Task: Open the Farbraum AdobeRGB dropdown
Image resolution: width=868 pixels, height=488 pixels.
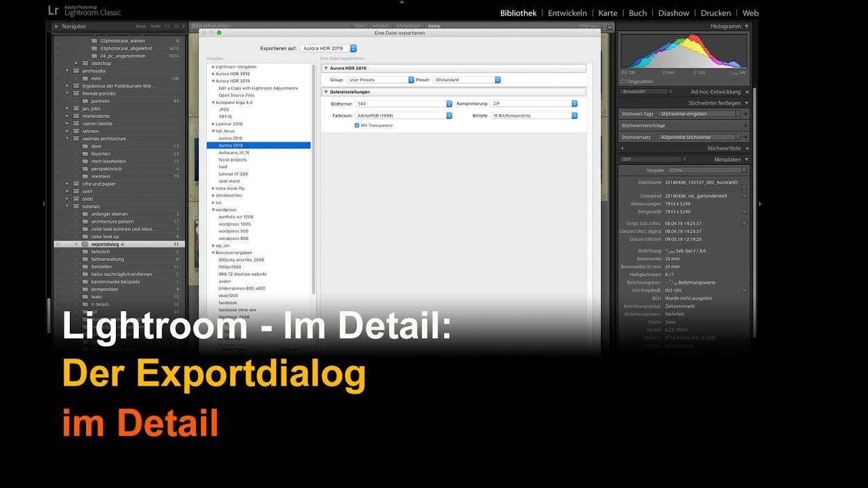Action: [403, 116]
